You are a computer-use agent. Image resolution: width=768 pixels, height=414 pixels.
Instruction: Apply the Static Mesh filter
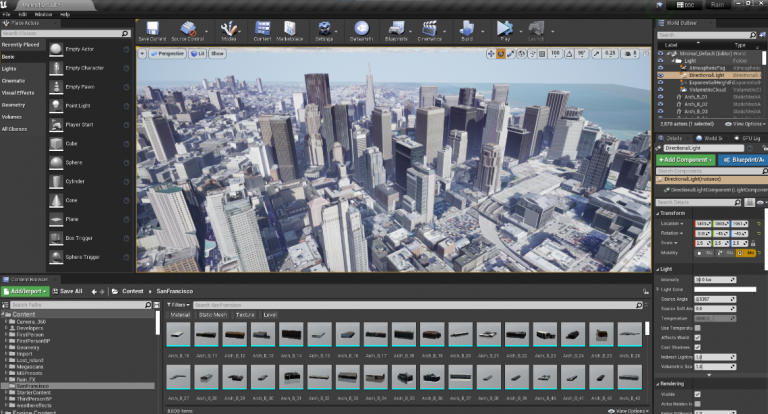click(213, 315)
